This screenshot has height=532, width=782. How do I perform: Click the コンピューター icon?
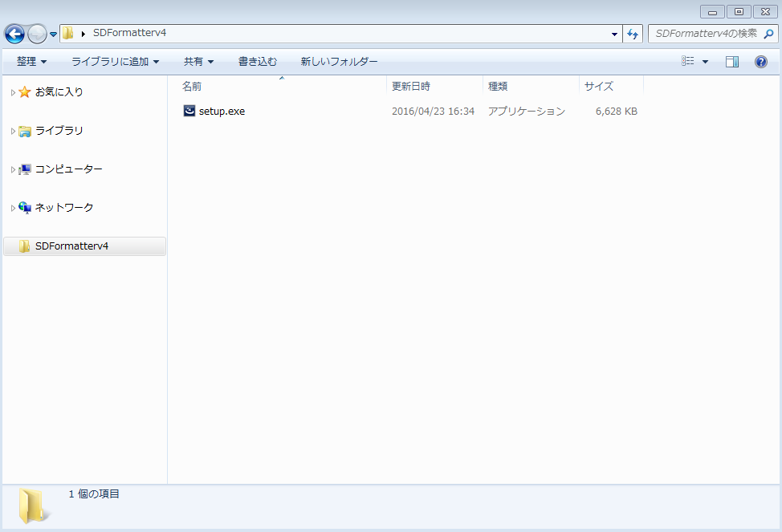point(24,169)
